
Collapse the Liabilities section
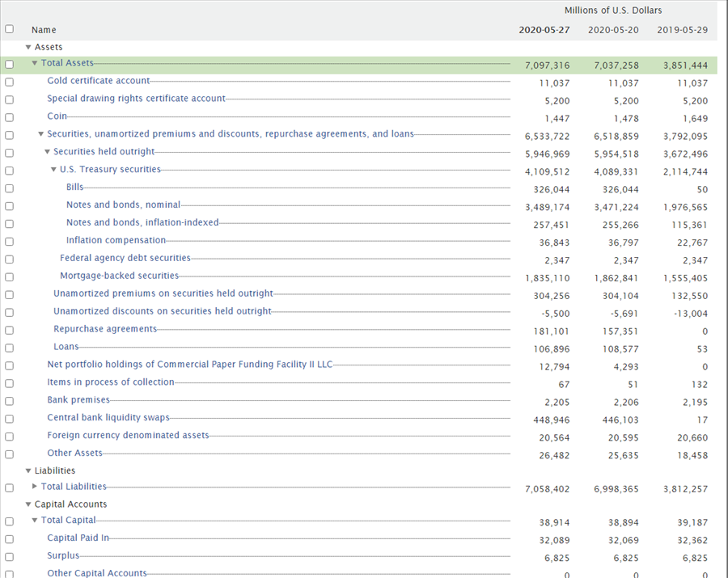pos(28,470)
